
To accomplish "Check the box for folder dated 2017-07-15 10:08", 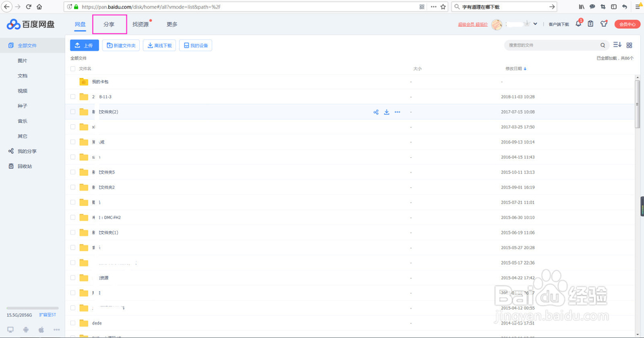I will pyautogui.click(x=73, y=112).
